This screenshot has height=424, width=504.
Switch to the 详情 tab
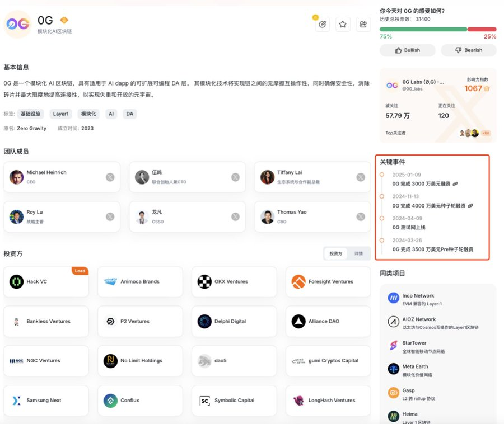(x=358, y=253)
